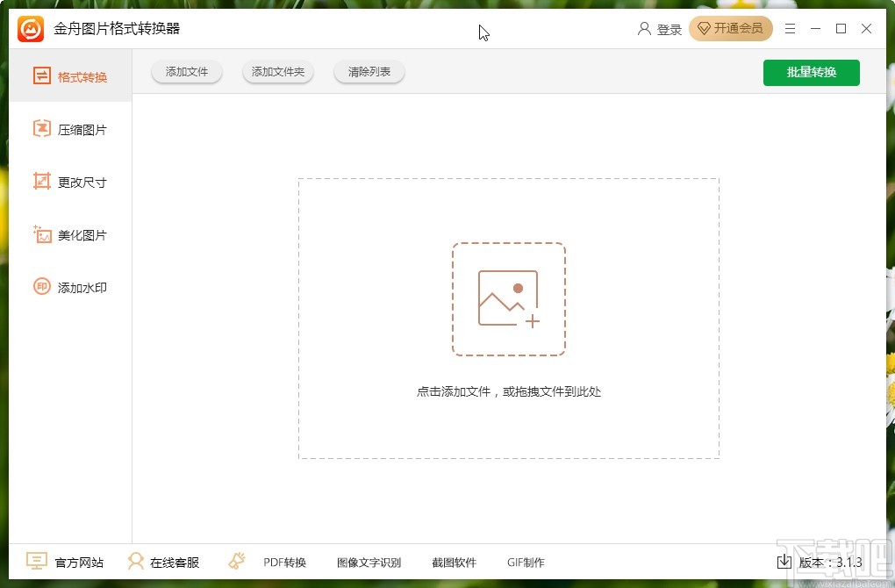
Task: Click the green 批量转换 batch convert button
Action: pyautogui.click(x=811, y=73)
